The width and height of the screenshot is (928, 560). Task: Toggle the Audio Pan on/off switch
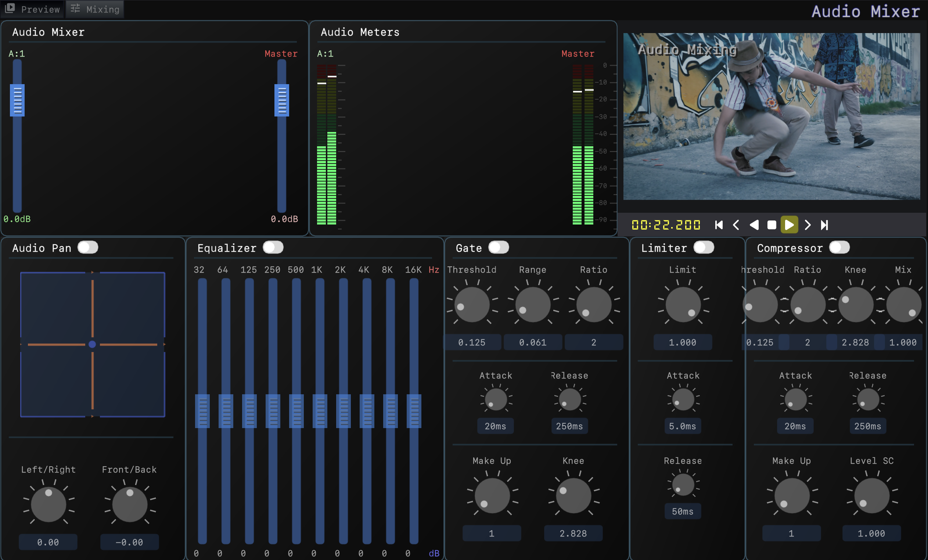tap(87, 248)
